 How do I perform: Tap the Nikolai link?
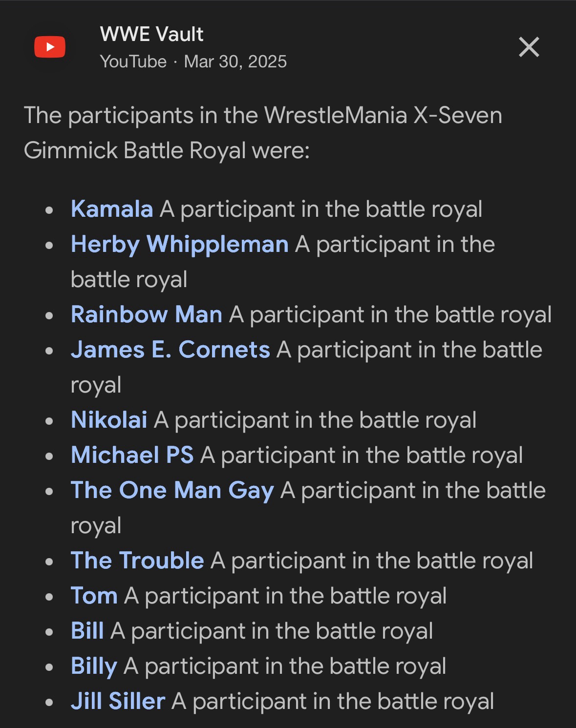(x=109, y=420)
